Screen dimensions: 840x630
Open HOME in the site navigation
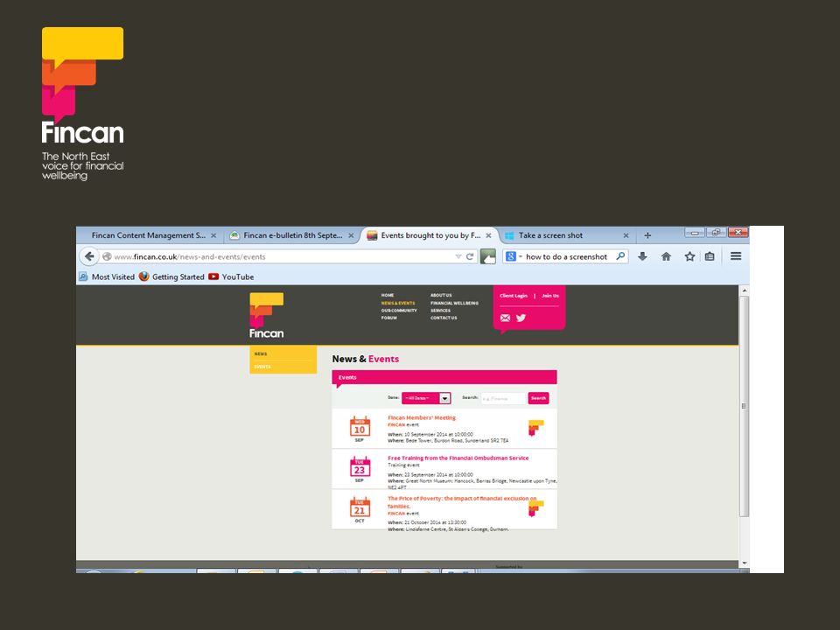[x=388, y=295]
